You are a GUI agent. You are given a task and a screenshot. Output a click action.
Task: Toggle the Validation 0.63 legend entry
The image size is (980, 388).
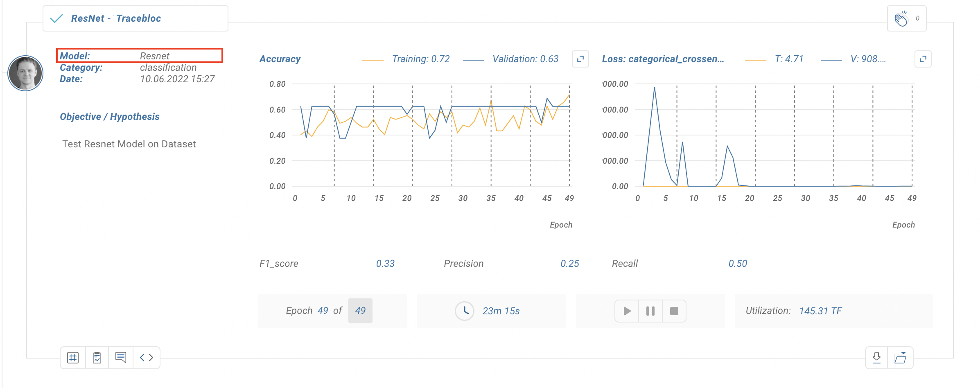(510, 59)
